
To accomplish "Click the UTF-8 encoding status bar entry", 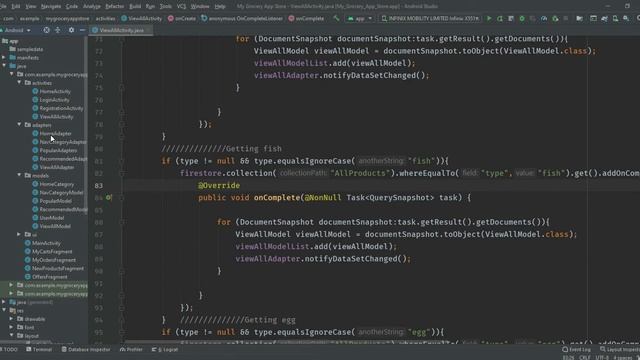I will 602,358.
